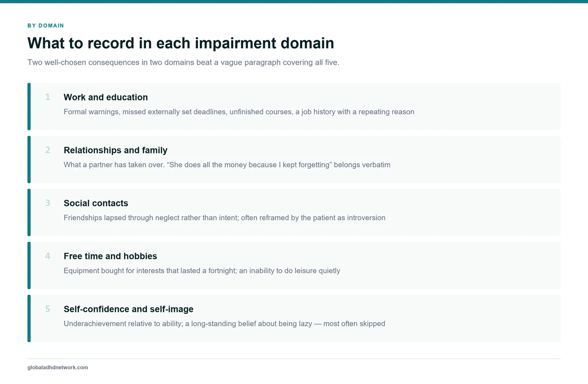The image size is (588, 384).
Task: Click number 1 beside Work and education
Action: tap(48, 97)
